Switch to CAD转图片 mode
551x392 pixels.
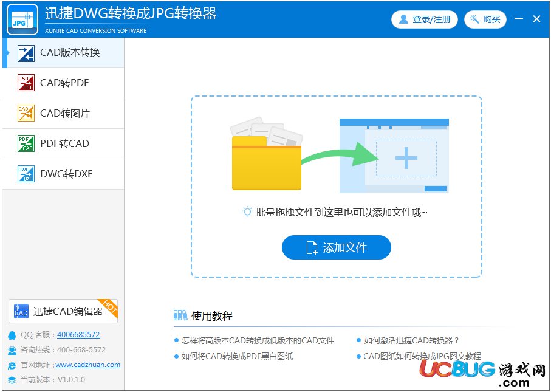pyautogui.click(x=63, y=113)
